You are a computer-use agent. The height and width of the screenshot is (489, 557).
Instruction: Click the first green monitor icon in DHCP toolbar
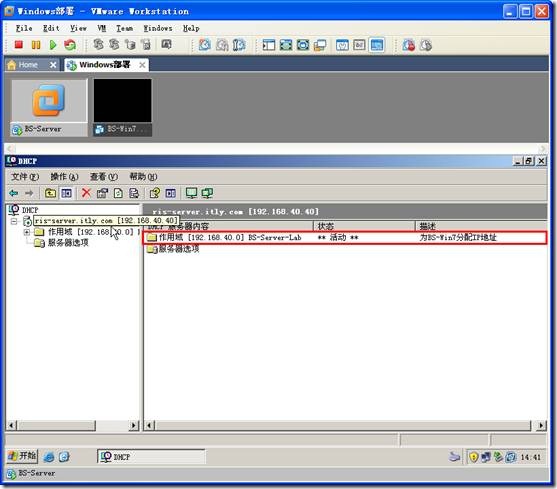pyautogui.click(x=191, y=193)
